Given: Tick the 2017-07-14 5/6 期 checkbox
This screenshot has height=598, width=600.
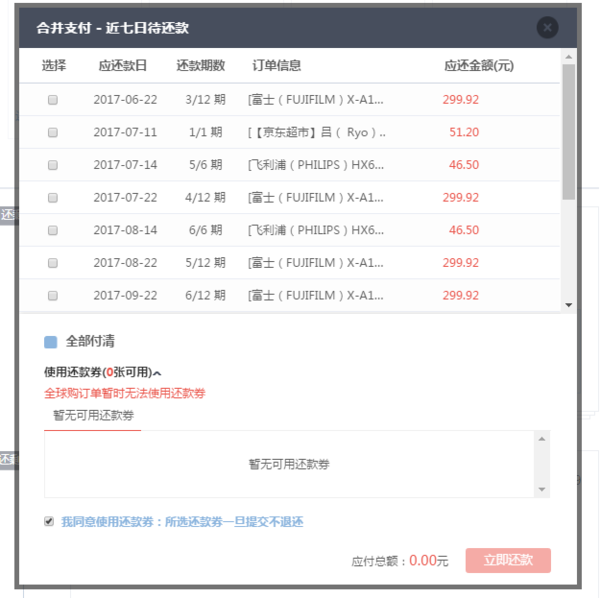Looking at the screenshot, I should [x=53, y=165].
